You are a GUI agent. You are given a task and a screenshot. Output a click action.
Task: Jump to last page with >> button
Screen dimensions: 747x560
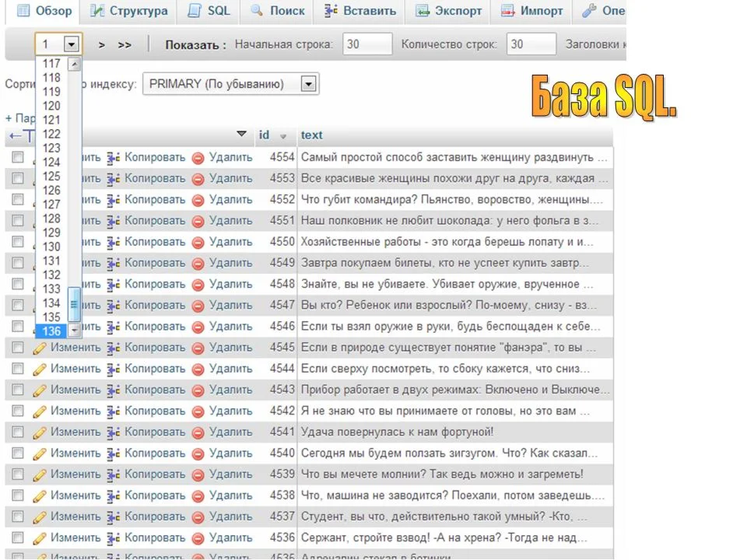point(124,45)
